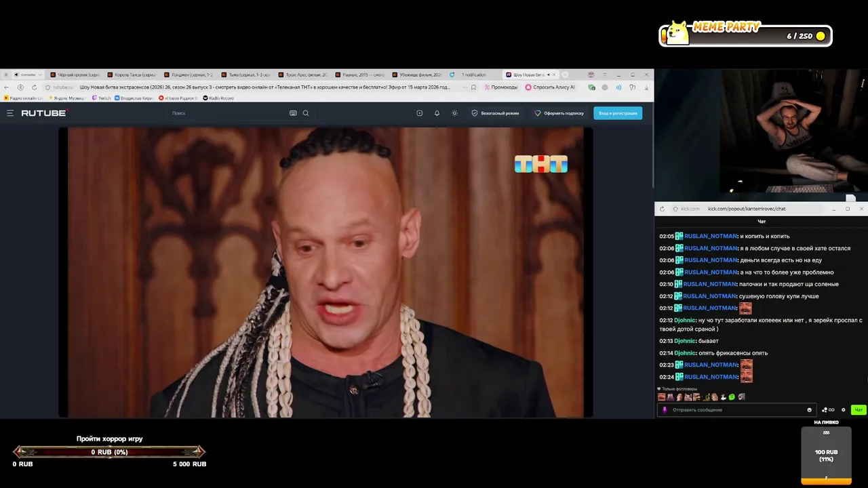The height and width of the screenshot is (488, 868).
Task: Switch to Тьма tab
Action: (x=245, y=75)
